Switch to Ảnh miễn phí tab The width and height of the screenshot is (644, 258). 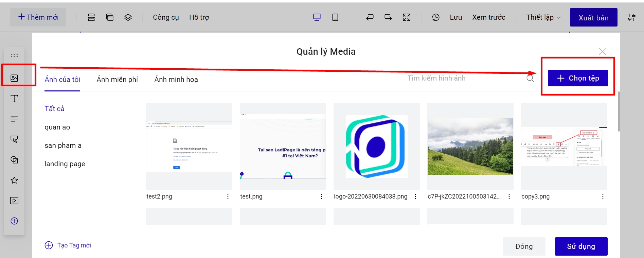(117, 80)
